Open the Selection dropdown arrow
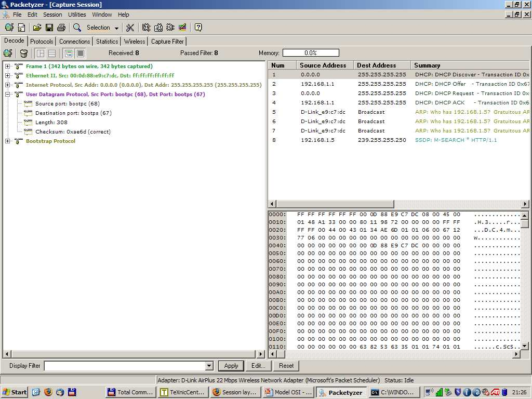The height and width of the screenshot is (399, 532). click(x=116, y=28)
